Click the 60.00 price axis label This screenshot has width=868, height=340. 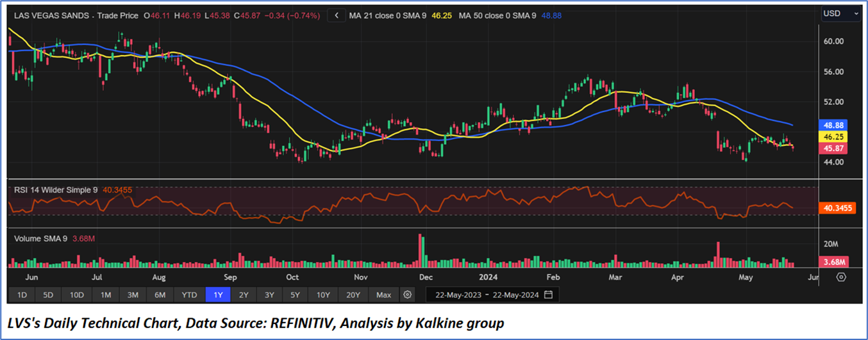(x=834, y=41)
